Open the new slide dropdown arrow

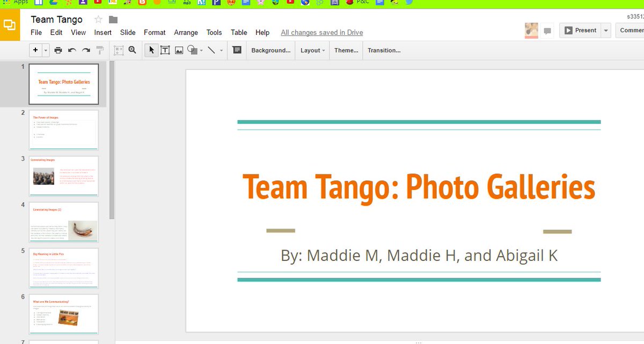coord(46,50)
